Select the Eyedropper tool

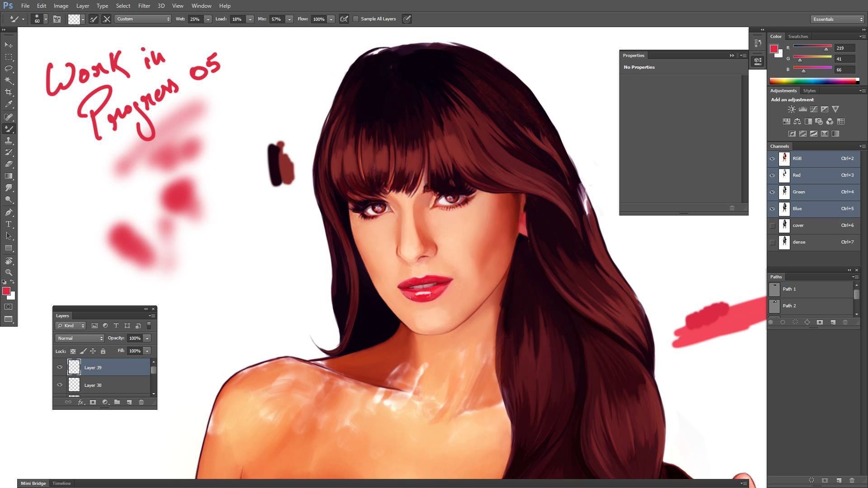(x=9, y=104)
